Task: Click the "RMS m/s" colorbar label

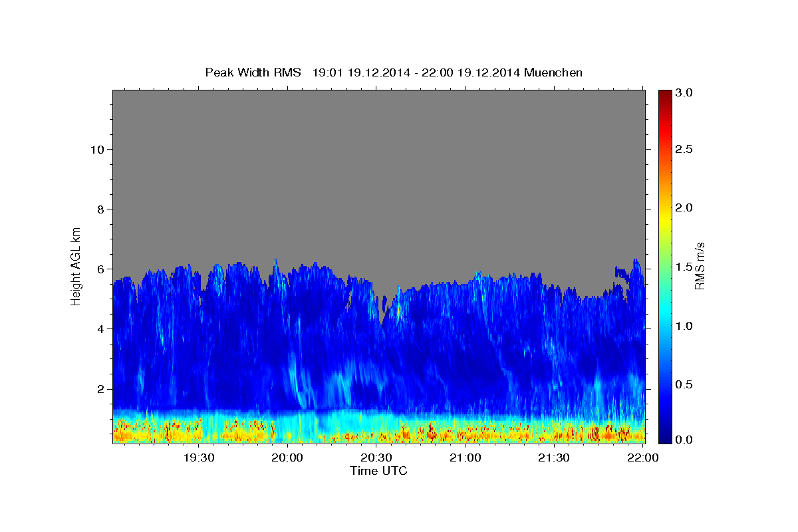Action: point(699,266)
